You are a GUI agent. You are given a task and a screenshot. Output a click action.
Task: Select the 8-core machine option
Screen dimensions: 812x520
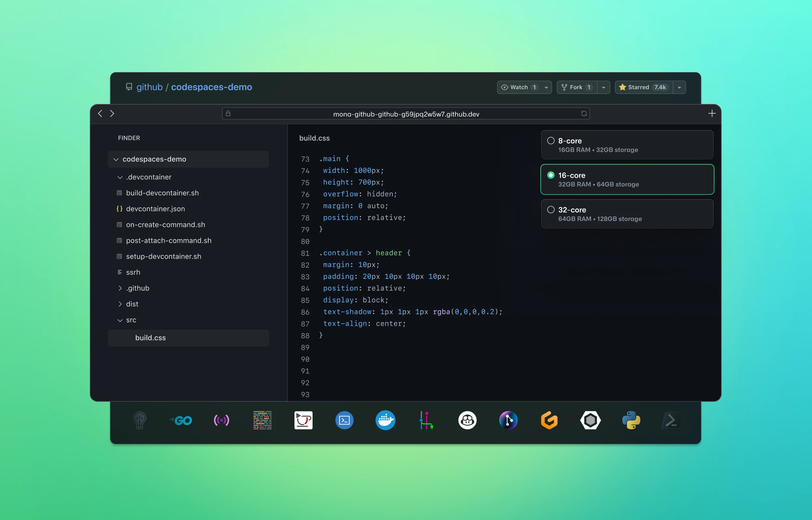pyautogui.click(x=627, y=145)
